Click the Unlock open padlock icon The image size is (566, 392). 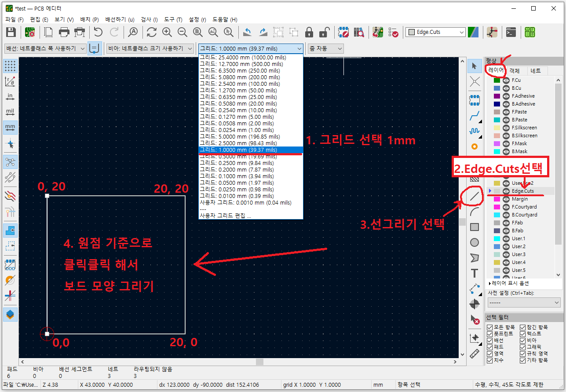tap(324, 32)
